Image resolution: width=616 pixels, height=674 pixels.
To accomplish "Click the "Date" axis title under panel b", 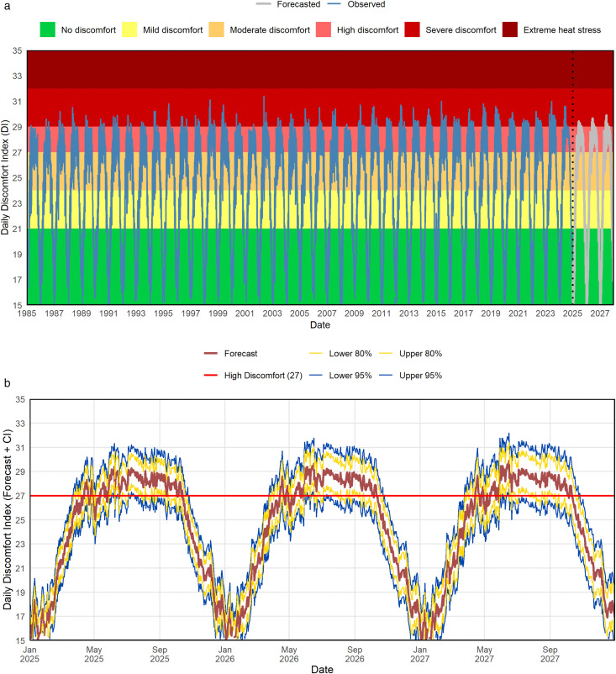I will [x=322, y=669].
